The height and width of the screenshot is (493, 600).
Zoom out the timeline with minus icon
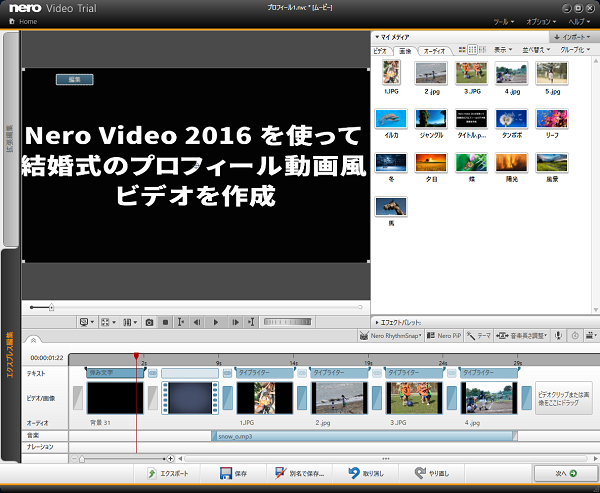coord(75,459)
